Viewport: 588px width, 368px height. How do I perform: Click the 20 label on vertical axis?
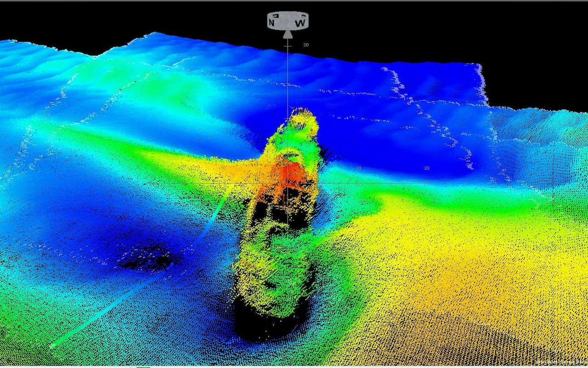(x=305, y=45)
